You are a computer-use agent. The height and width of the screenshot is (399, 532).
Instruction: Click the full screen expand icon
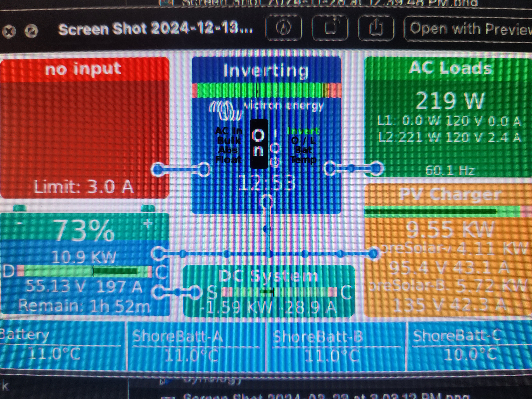click(32, 31)
